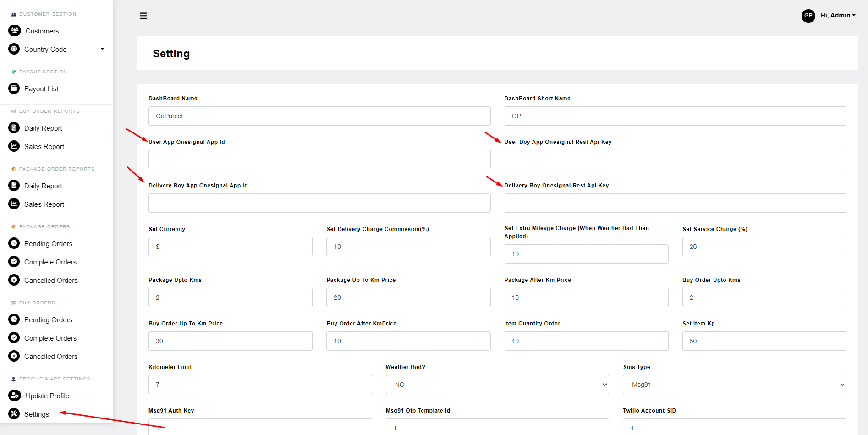Open the Hi, Admin user menu
Viewport: 868px width, 435px height.
[x=838, y=15]
